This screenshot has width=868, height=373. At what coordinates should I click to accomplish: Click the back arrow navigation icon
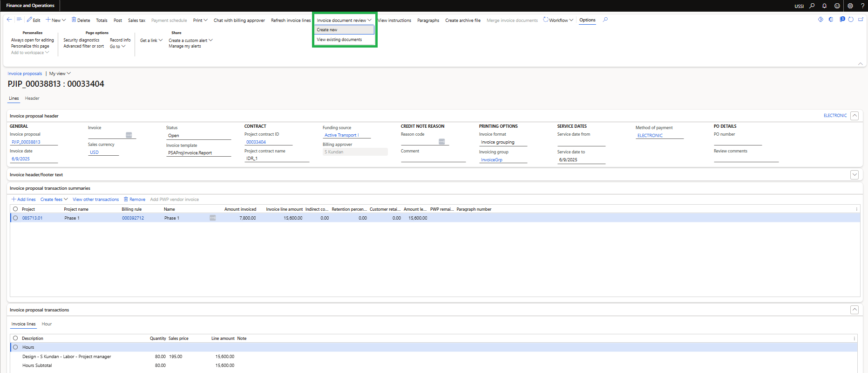click(x=9, y=20)
